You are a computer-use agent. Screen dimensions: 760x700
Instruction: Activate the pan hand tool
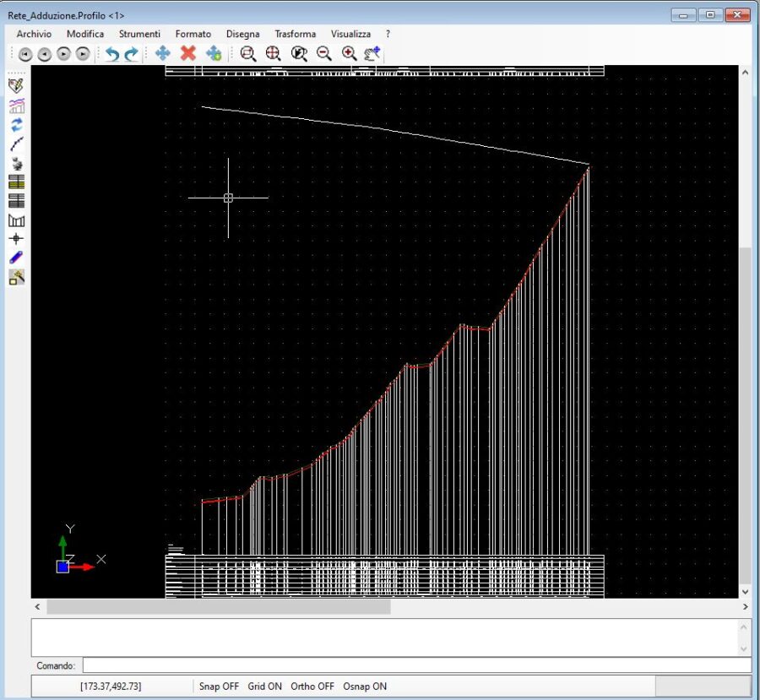(x=372, y=54)
